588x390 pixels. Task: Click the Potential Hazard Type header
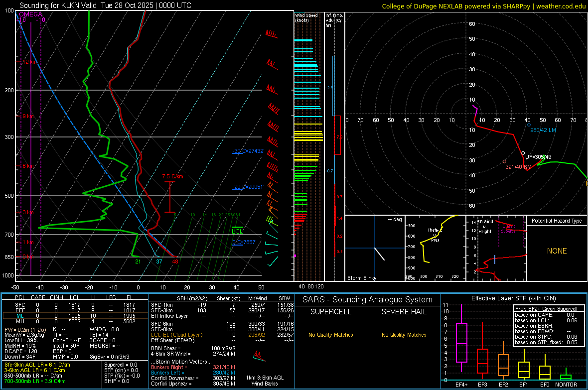(x=557, y=221)
